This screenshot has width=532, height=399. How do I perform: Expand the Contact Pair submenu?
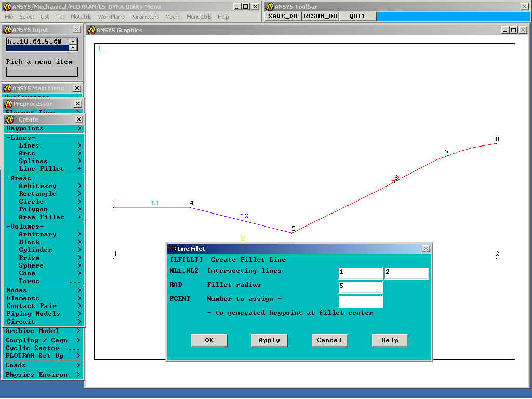coord(44,307)
